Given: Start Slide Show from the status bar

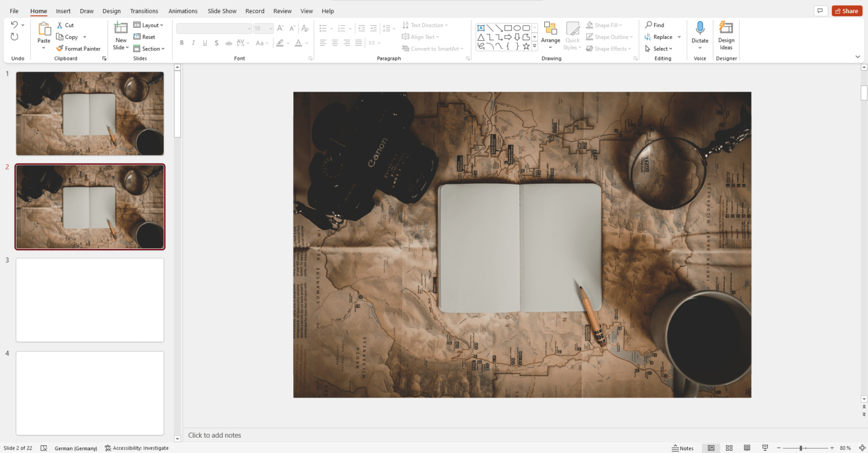Looking at the screenshot, I should pyautogui.click(x=765, y=447).
